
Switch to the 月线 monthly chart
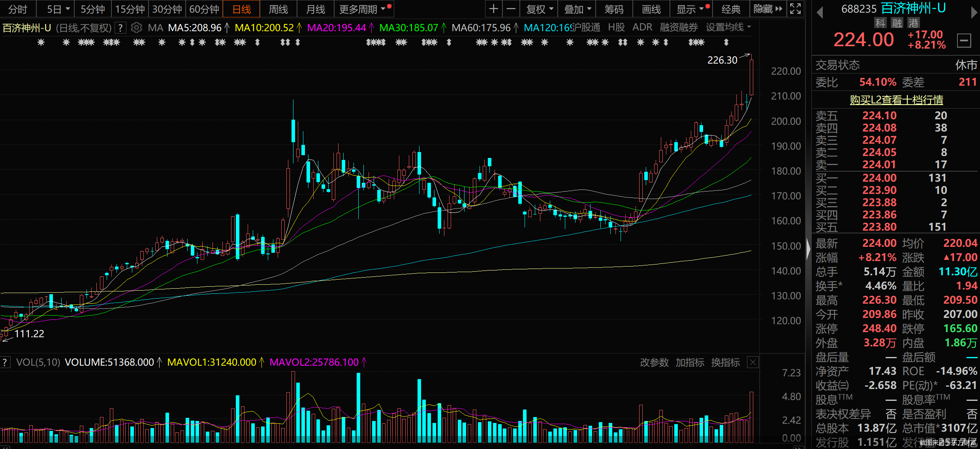click(x=315, y=9)
